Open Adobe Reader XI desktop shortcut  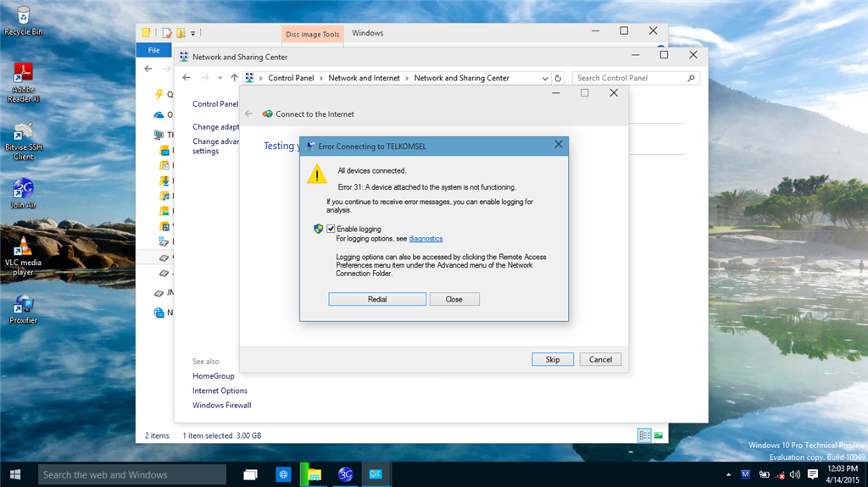pyautogui.click(x=23, y=82)
